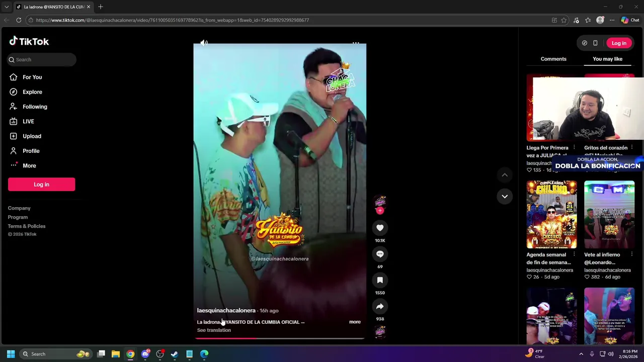Open 'Vete al infierno' video thumbnail
Screen dimensions: 644x362
(x=609, y=215)
